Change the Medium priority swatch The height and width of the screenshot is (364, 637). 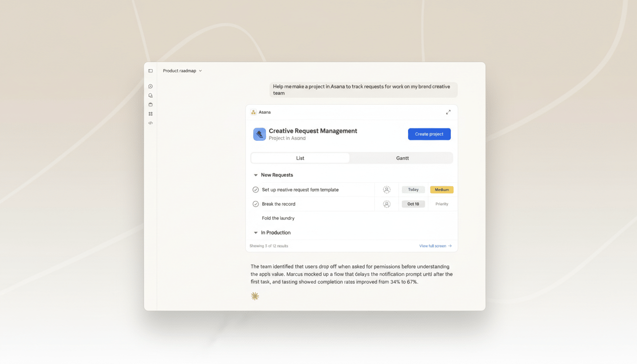(441, 189)
